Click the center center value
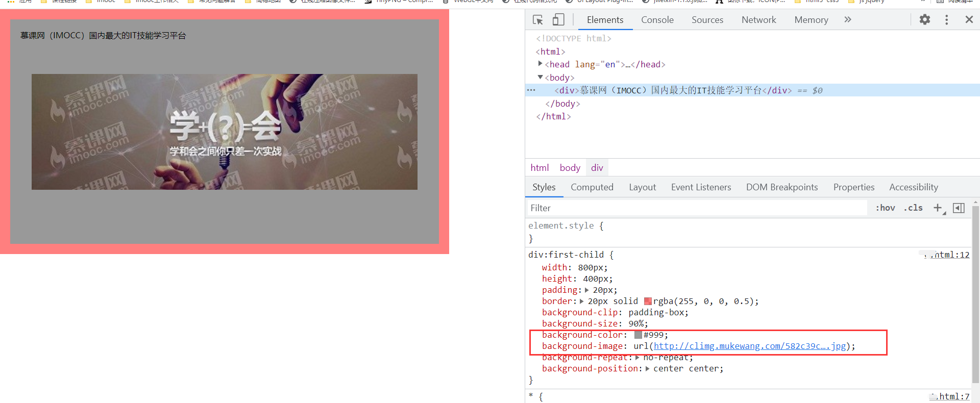Image resolution: width=980 pixels, height=403 pixels. pos(686,368)
